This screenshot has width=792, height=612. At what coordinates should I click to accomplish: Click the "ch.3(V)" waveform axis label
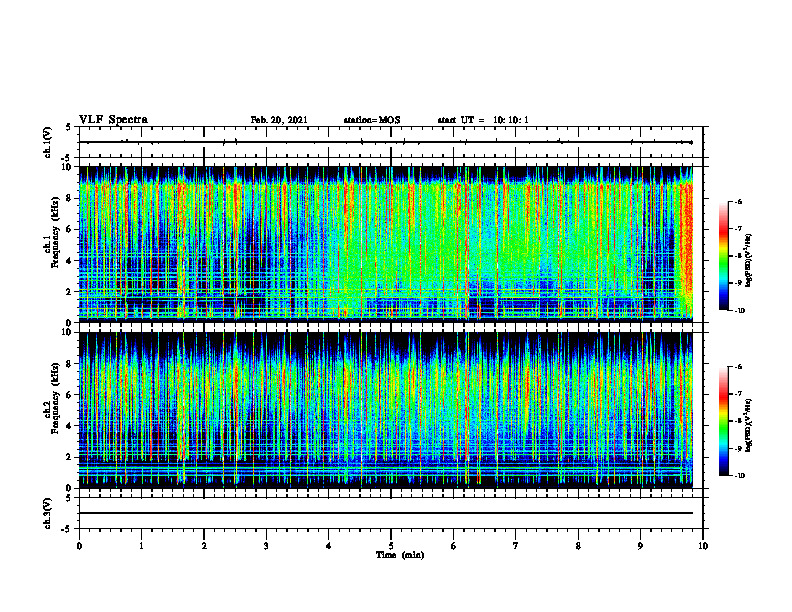click(x=48, y=513)
